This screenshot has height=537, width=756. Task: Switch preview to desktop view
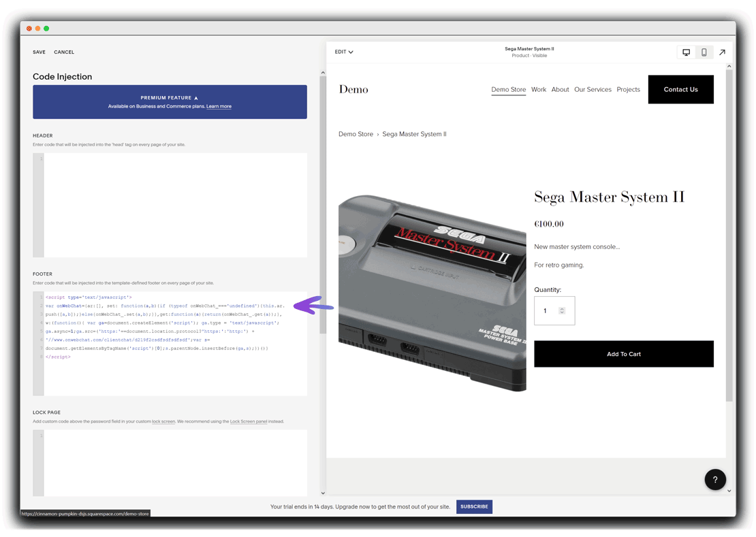tap(686, 52)
